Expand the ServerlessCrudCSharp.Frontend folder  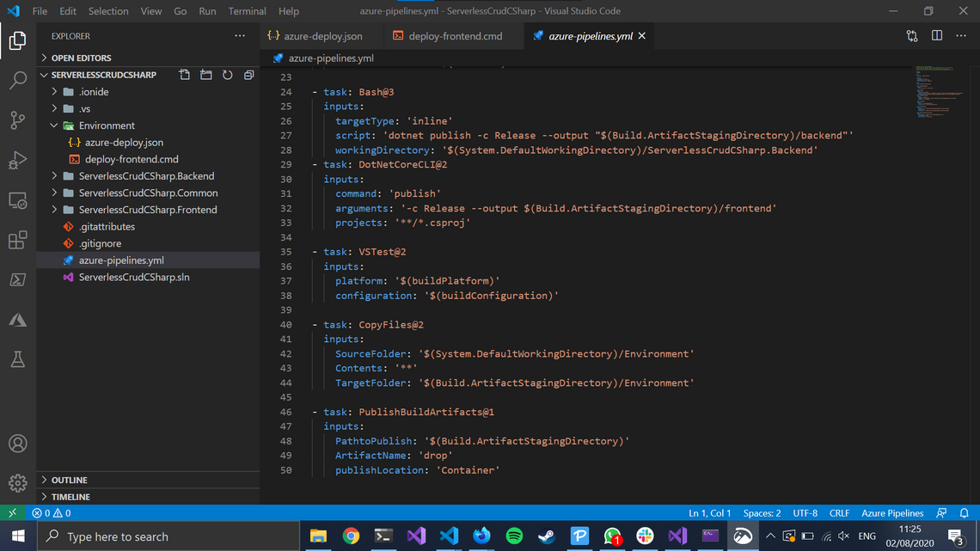coord(148,210)
